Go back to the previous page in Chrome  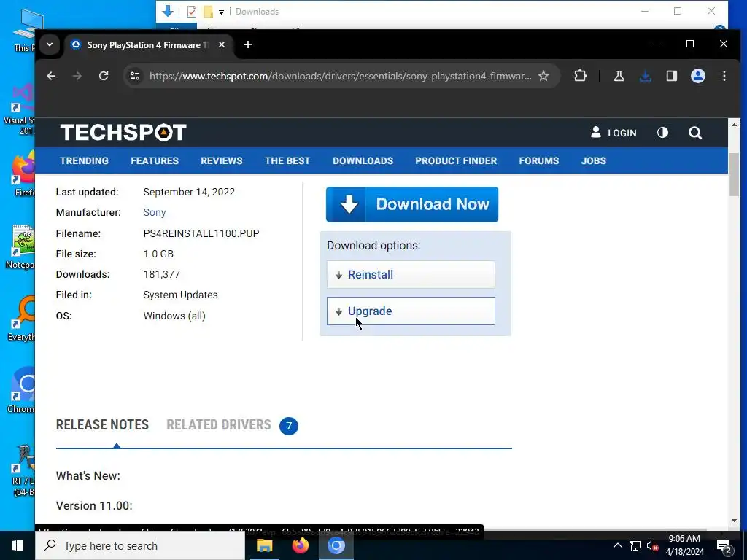point(51,76)
